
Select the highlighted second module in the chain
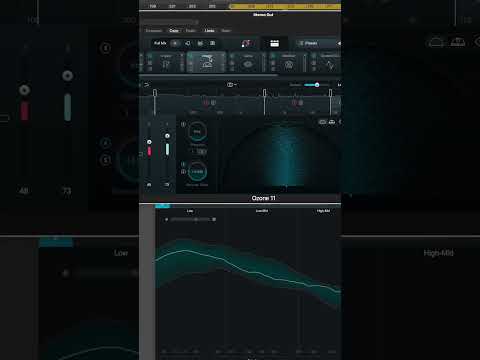(x=206, y=62)
